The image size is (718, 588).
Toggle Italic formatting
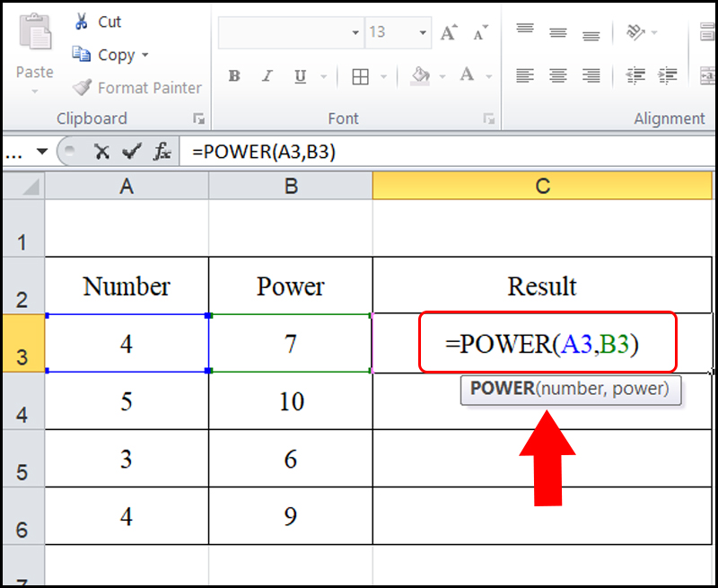(x=266, y=76)
